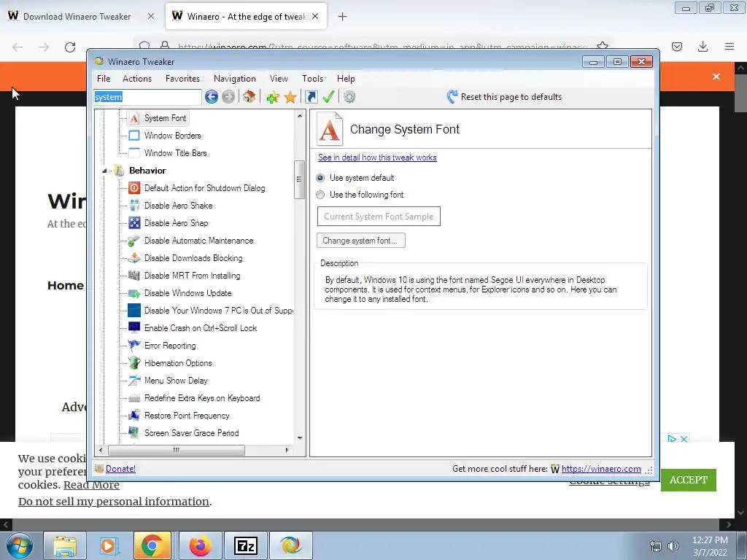Click the Current System Font Sample box
Viewport: 747px width, 560px height.
[x=379, y=216]
